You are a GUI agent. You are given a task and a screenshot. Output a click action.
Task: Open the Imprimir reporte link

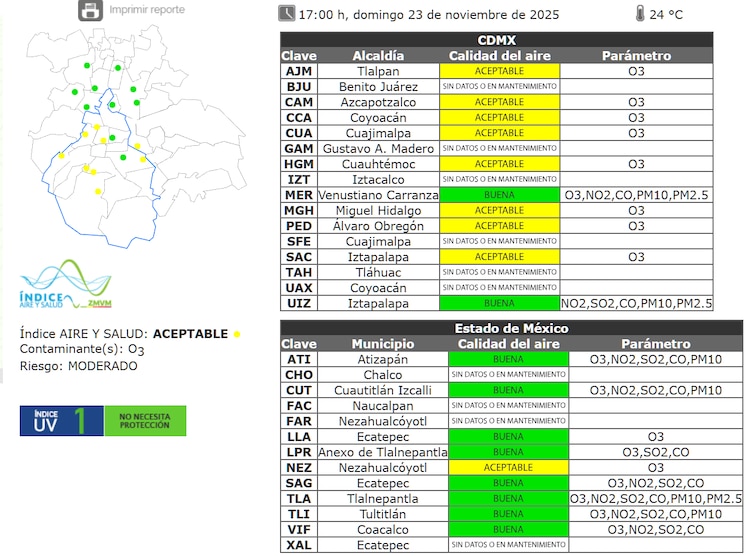pos(146,10)
